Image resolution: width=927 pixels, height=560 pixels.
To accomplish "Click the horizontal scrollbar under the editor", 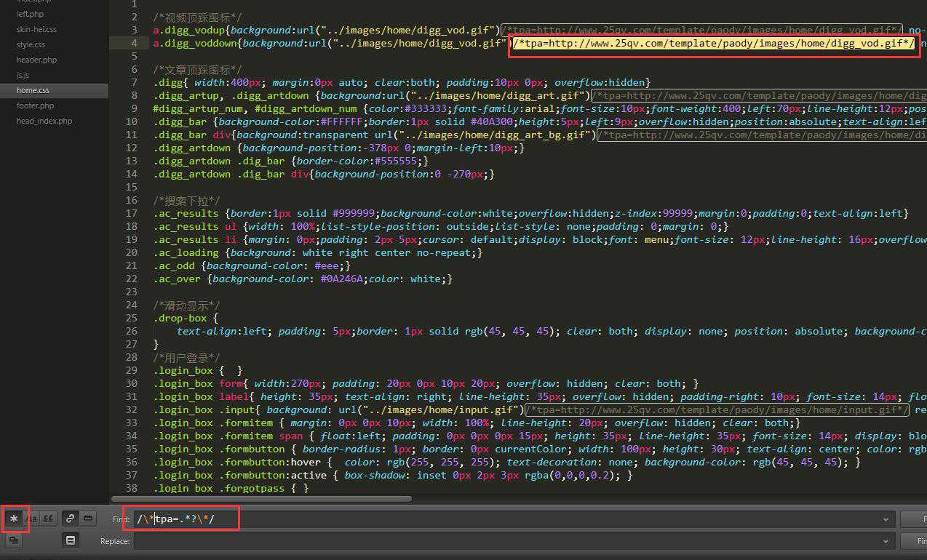I will 261,499.
